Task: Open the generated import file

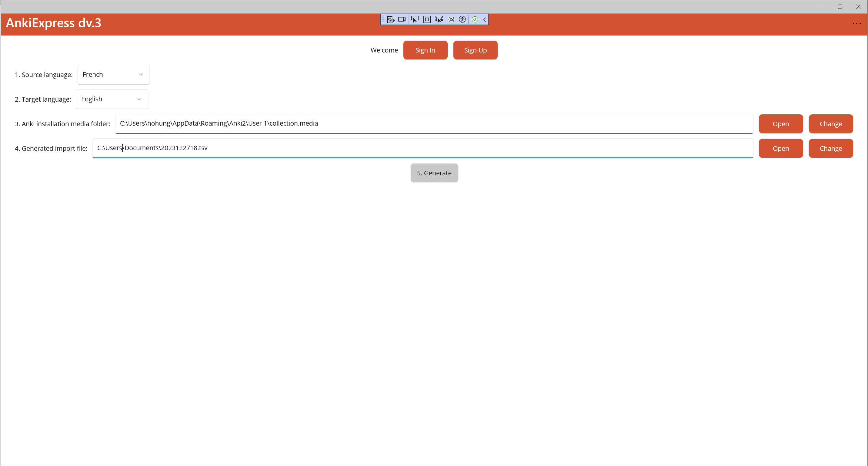Action: (780, 148)
